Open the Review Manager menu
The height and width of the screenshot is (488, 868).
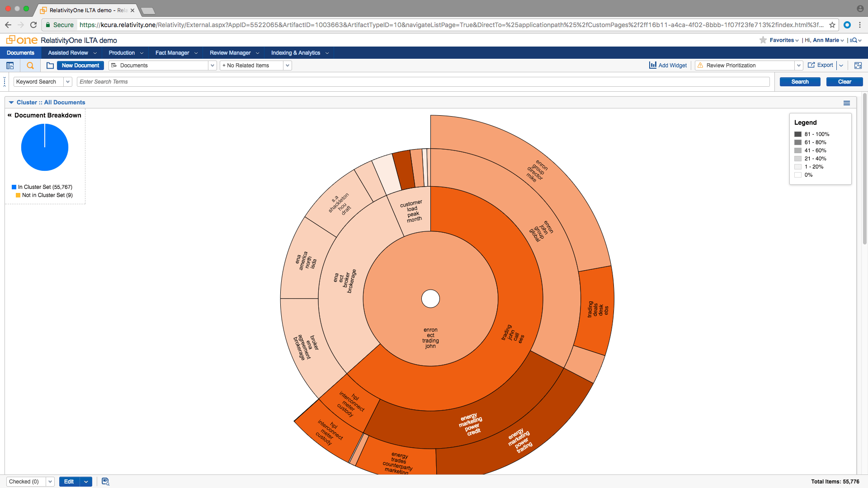click(x=234, y=53)
